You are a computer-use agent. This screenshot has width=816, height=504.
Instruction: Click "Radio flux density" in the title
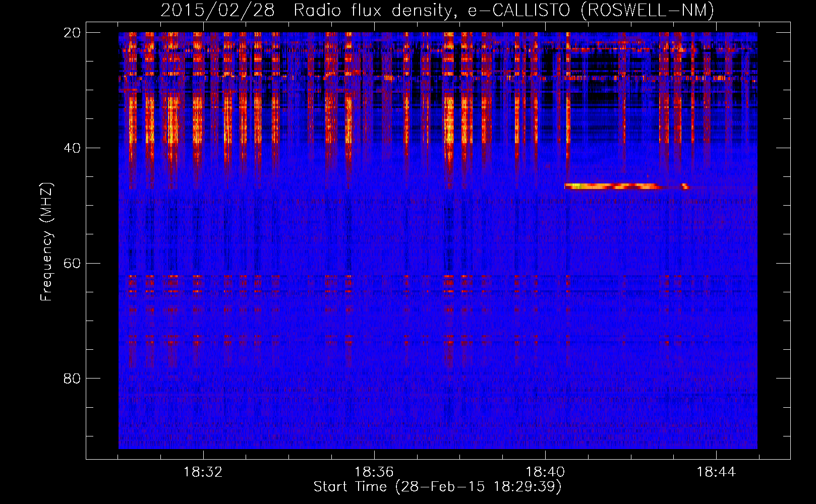click(x=373, y=11)
